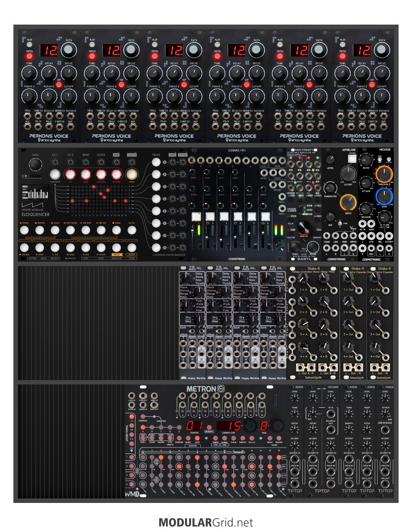The image size is (412, 532).
Task: Click the Shaka-8 1>A knob
Action: pyautogui.click(x=303, y=279)
